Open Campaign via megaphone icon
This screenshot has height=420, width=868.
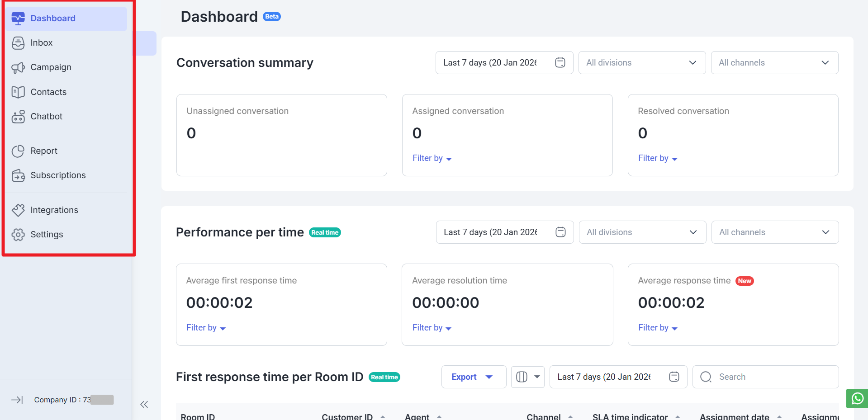tap(18, 67)
